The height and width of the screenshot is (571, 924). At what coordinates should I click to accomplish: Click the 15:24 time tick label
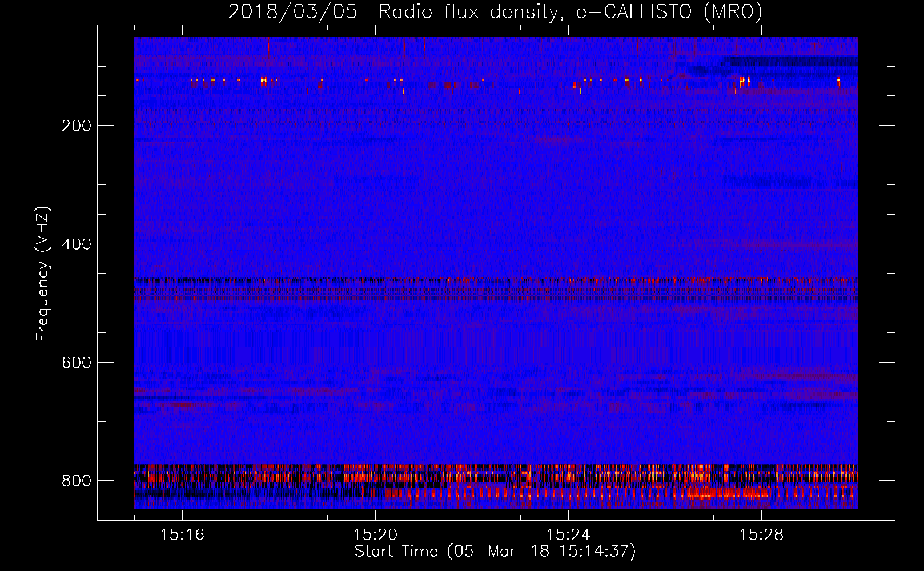click(568, 535)
